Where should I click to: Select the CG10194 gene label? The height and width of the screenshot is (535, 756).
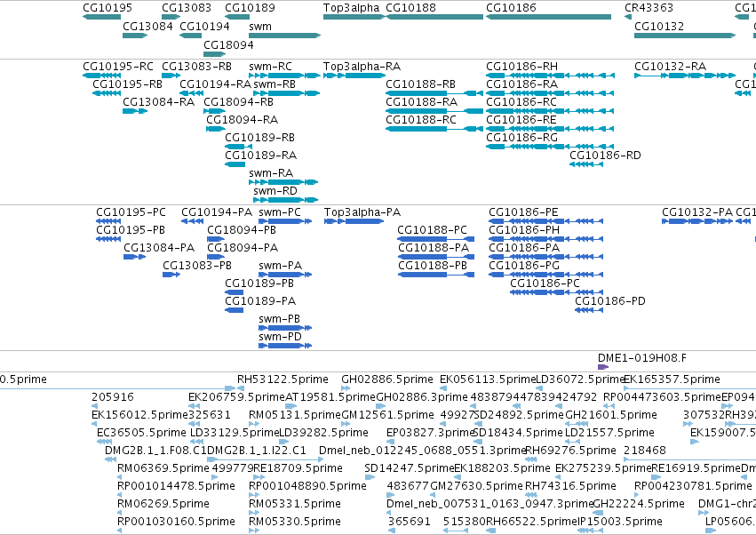click(x=204, y=27)
